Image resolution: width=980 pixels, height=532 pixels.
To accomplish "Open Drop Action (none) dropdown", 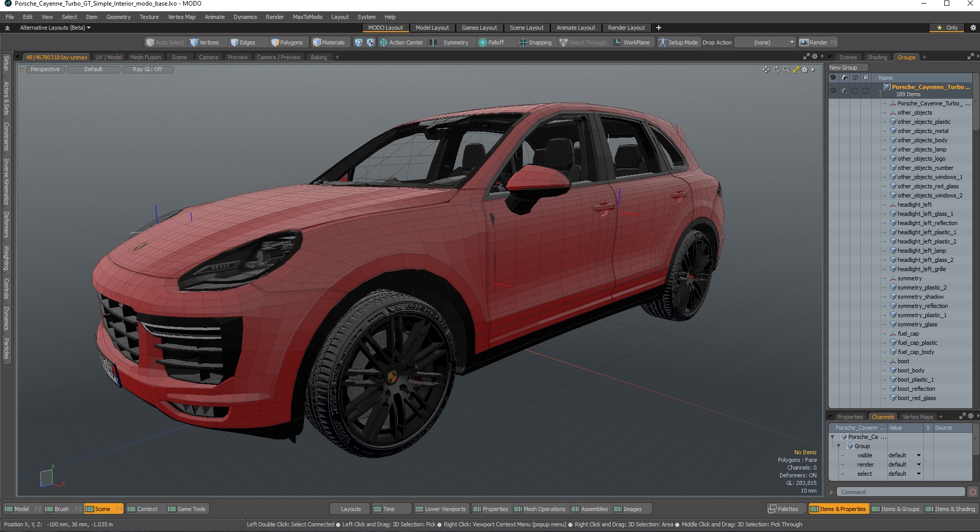I will [x=765, y=42].
